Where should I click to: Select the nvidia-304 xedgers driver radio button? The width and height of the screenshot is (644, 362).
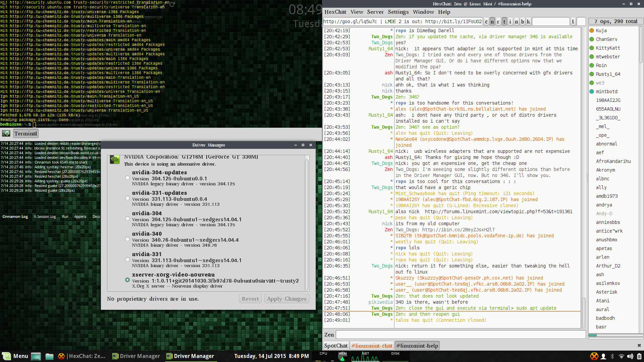(x=127, y=219)
